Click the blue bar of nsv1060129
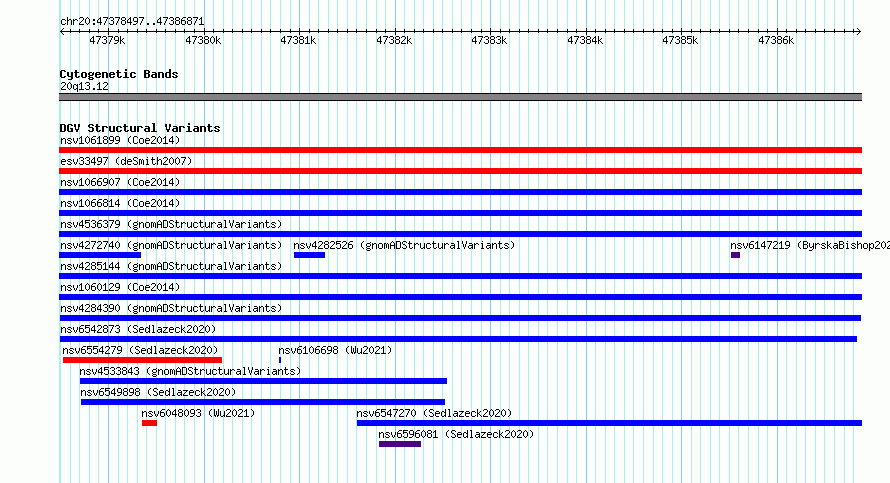Screen dimensions: 890x483 [x=460, y=297]
